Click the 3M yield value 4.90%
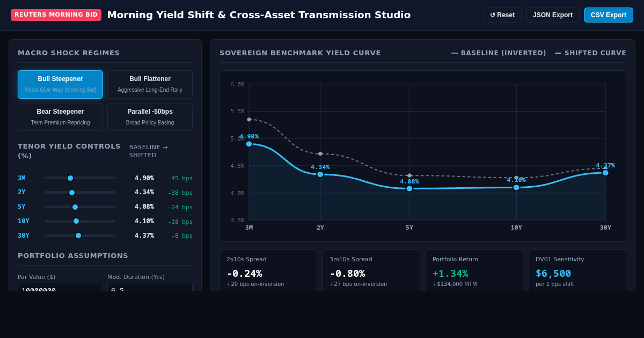This screenshot has width=644, height=338. [144, 178]
